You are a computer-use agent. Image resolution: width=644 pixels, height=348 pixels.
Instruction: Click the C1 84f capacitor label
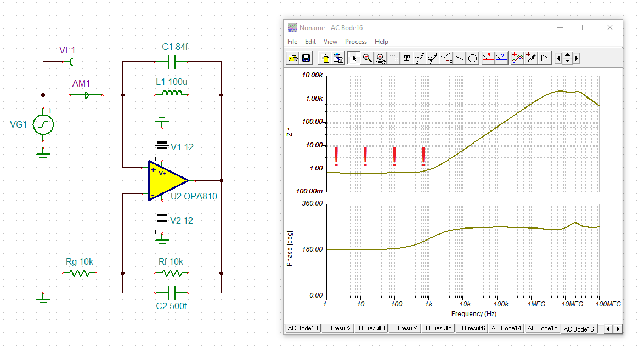point(175,47)
